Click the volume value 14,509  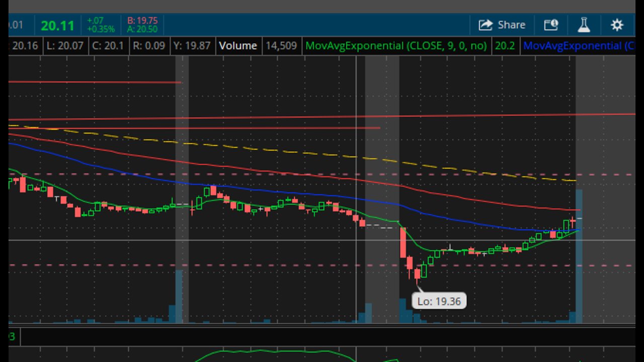[282, 46]
